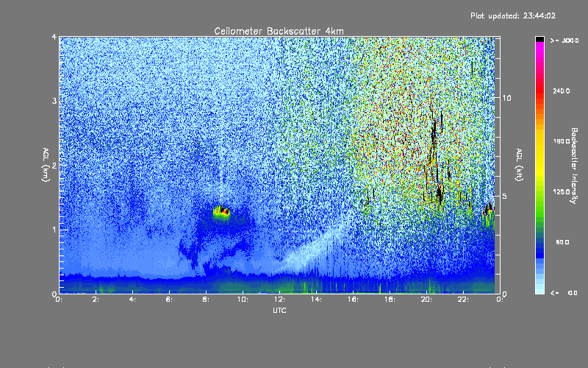Click the 'UTC' x-axis label
Screen dimensions: 588x368
coord(279,310)
